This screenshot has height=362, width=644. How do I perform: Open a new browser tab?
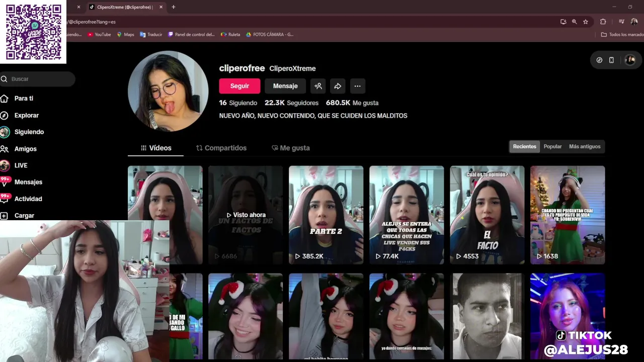click(x=173, y=7)
